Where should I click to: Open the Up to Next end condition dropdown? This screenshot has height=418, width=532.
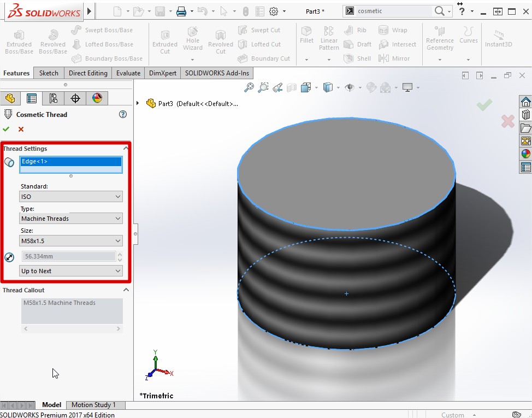(71, 271)
